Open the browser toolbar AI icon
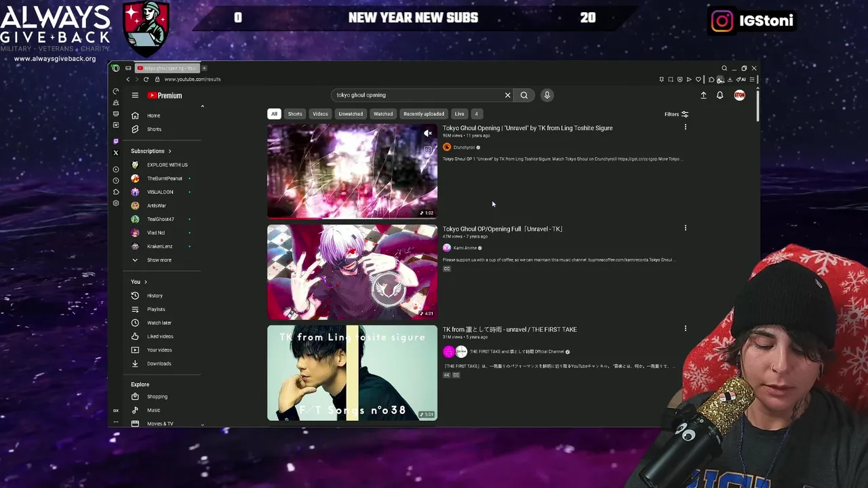868x488 pixels. [741, 79]
